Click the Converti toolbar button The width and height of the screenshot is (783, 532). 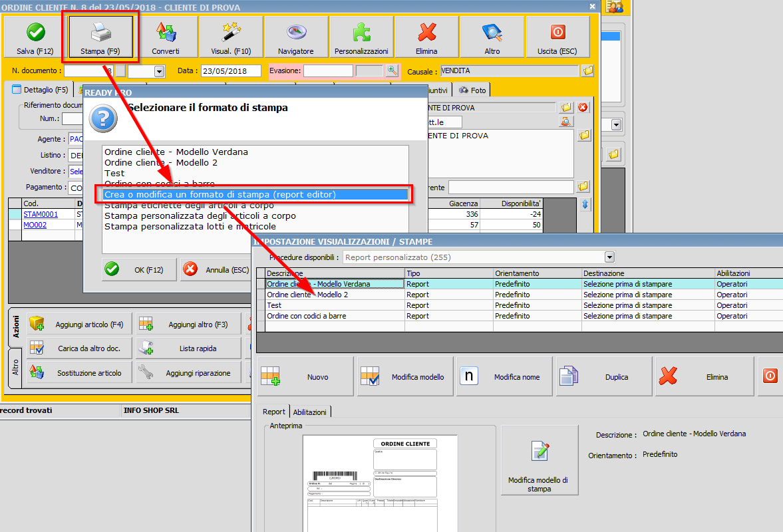point(166,37)
